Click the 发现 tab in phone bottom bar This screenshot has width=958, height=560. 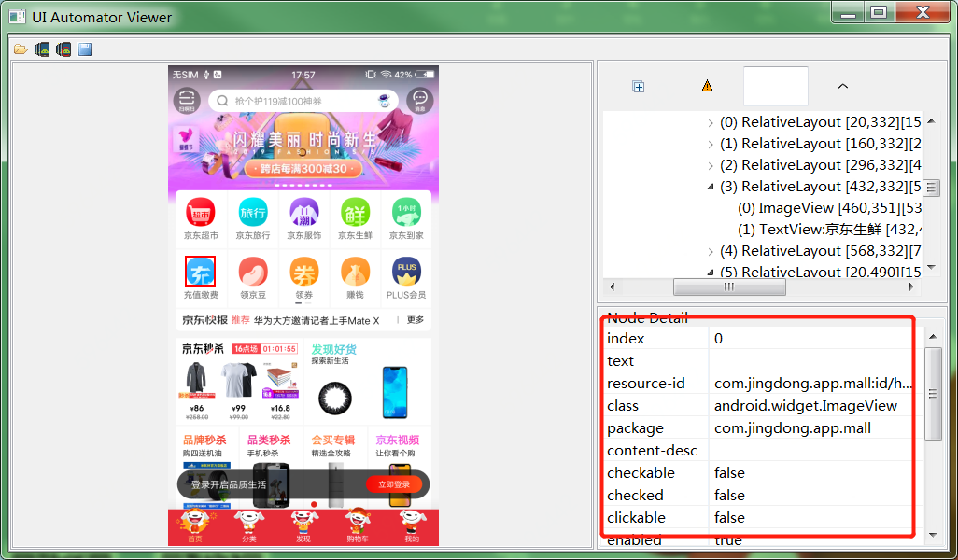point(303,527)
